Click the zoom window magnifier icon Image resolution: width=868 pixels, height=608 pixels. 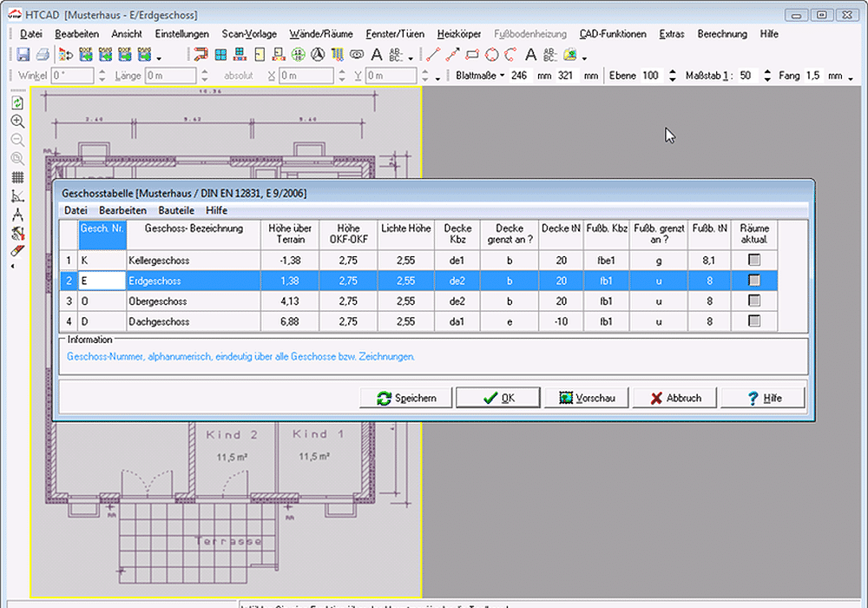(x=17, y=159)
